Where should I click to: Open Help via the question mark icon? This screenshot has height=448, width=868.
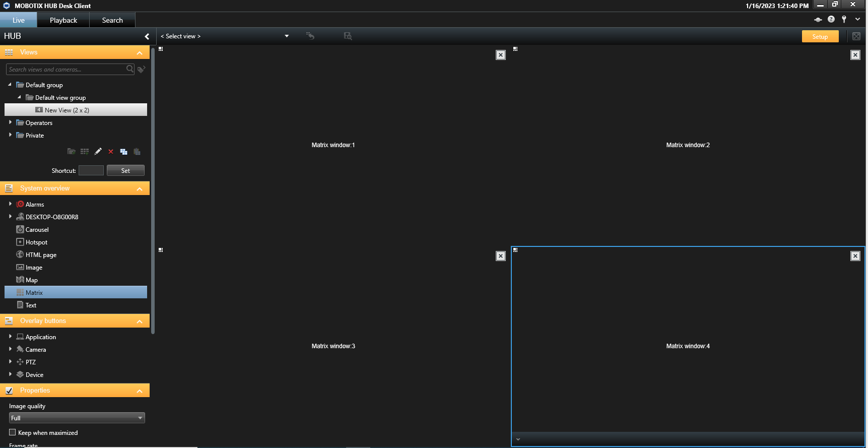coord(831,20)
